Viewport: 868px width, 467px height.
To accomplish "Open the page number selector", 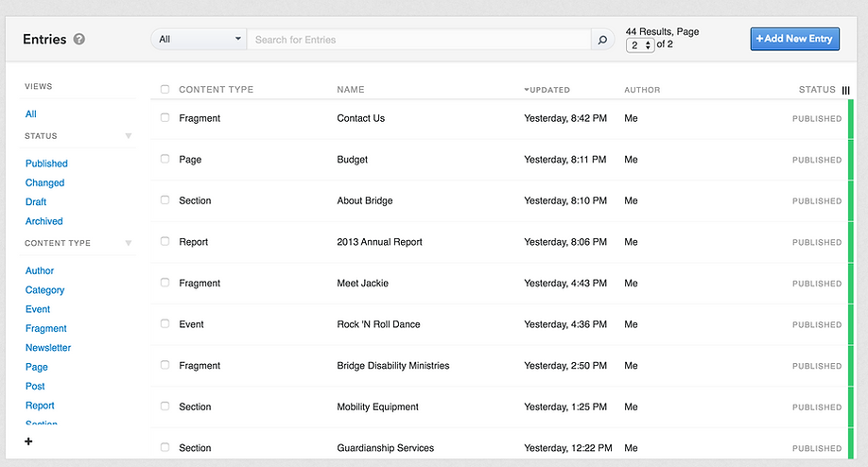I will [x=640, y=44].
